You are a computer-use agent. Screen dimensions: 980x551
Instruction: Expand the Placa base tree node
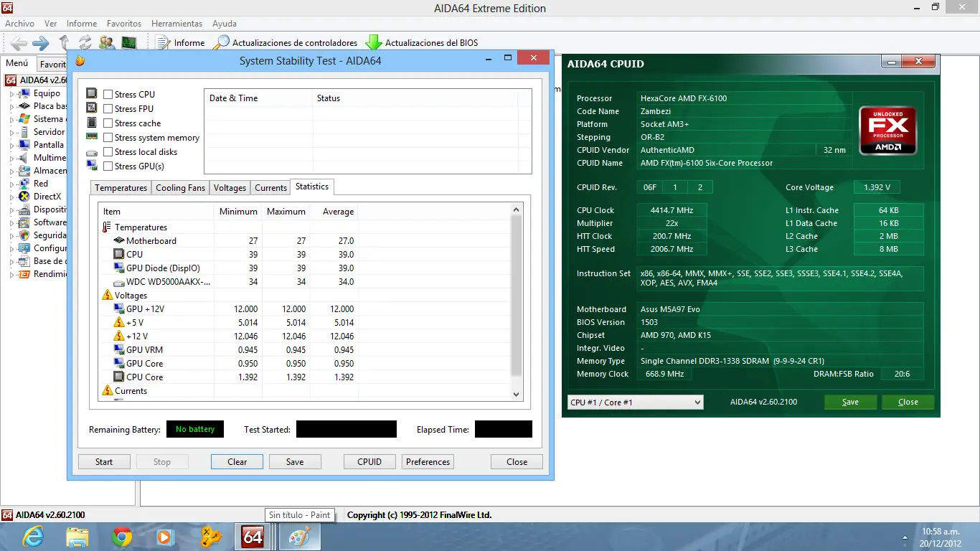pos(11,106)
